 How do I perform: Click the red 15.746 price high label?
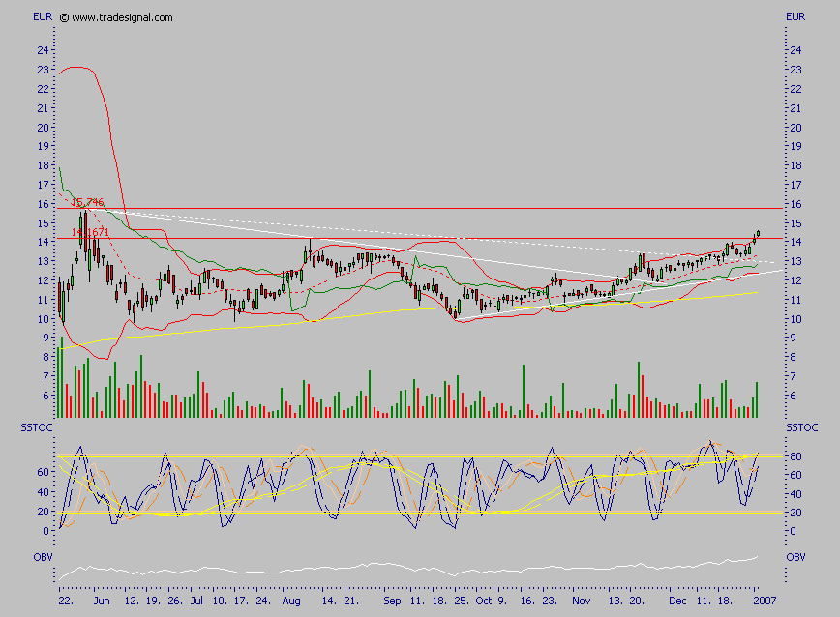click(88, 203)
